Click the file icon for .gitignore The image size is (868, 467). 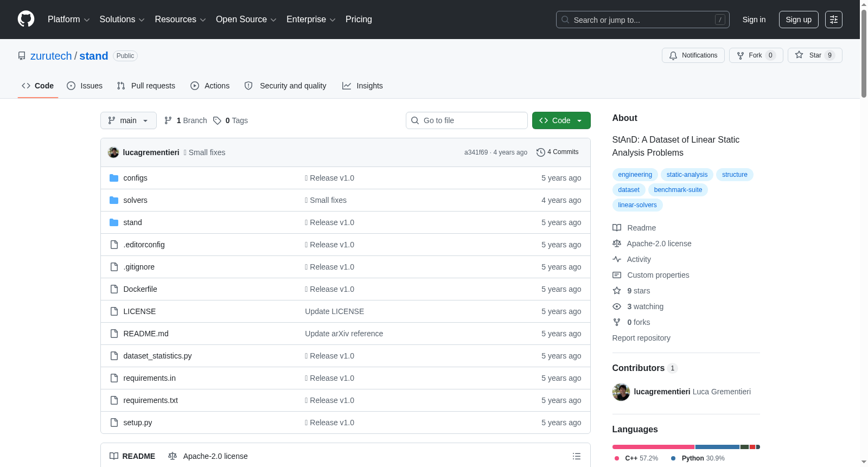(x=114, y=267)
